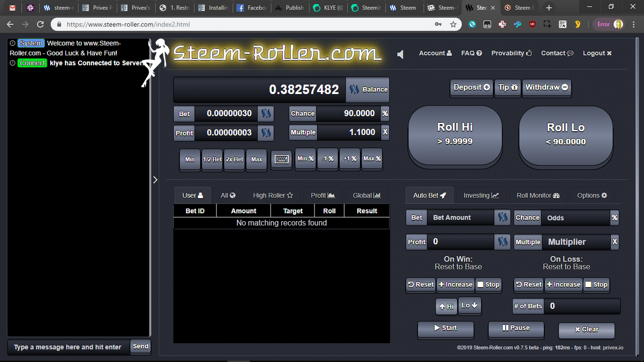Viewport: 644px width, 362px height.
Task: Click the Withdraw button
Action: click(x=546, y=87)
